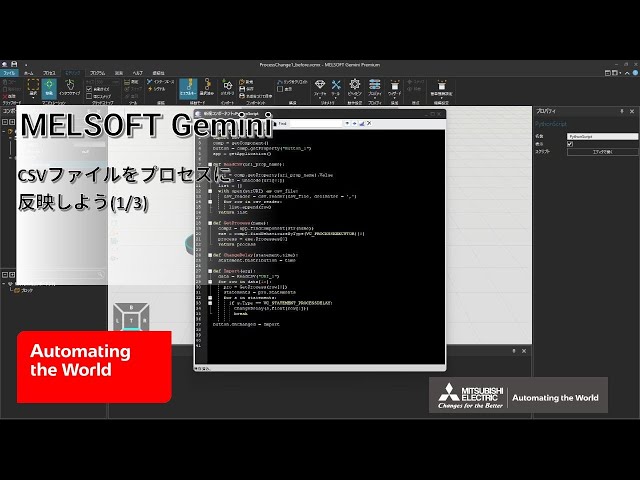640x480 pixels.
Task: Click the compile icon in script editor toolbar
Action: click(362, 123)
